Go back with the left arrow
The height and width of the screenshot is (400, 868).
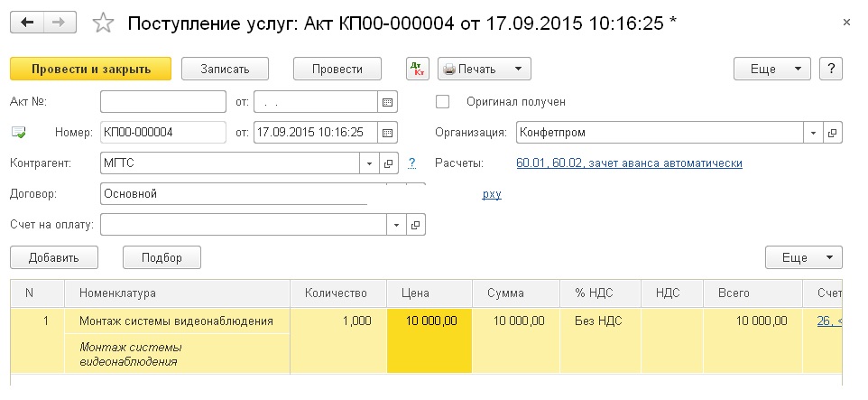(x=27, y=23)
